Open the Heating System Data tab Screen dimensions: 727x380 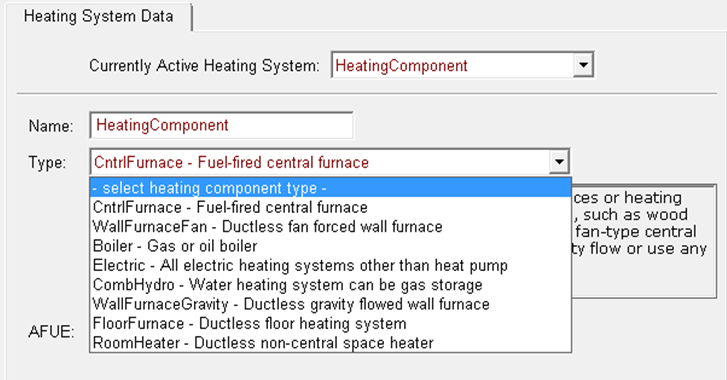pyautogui.click(x=99, y=16)
